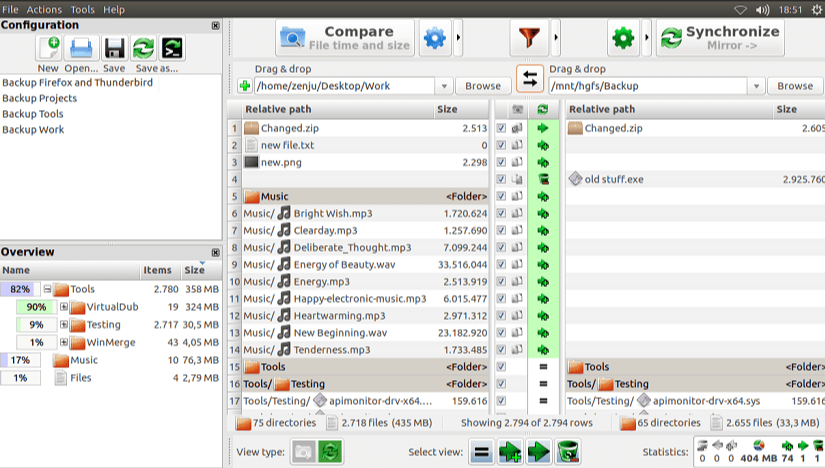Uncheck the new.png row checkbox
Screen dimensions: 825x468
point(501,162)
